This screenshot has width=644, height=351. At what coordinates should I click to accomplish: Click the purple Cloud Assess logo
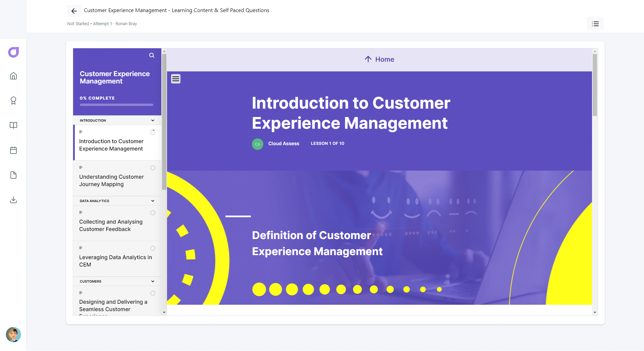pos(13,52)
